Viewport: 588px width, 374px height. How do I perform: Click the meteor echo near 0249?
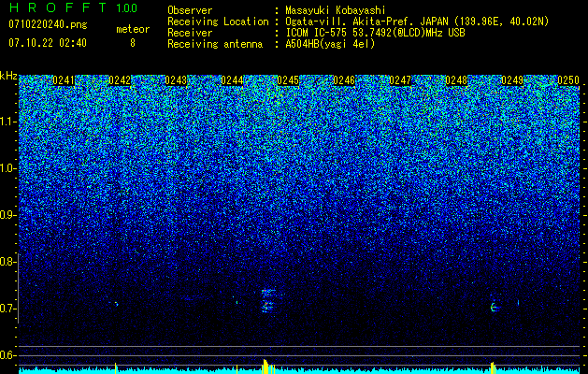(x=495, y=308)
